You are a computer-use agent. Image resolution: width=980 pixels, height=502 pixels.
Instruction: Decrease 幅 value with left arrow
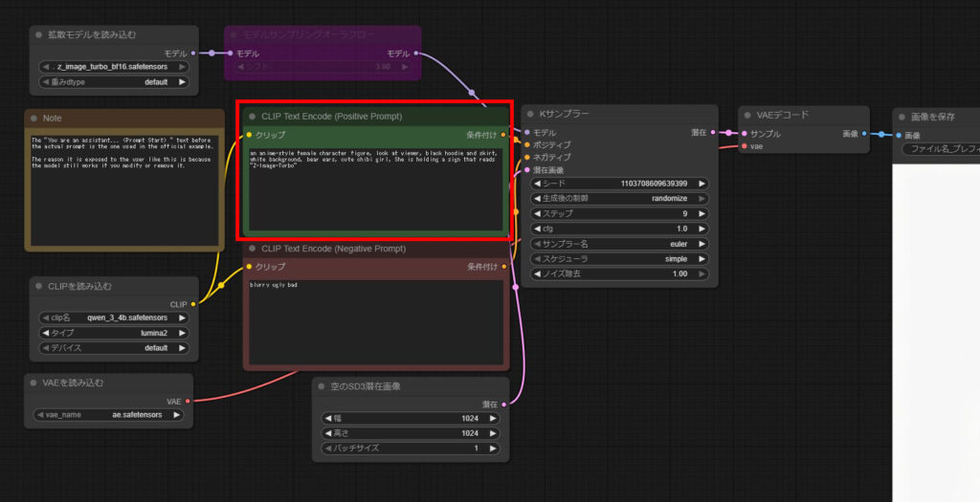(x=325, y=418)
